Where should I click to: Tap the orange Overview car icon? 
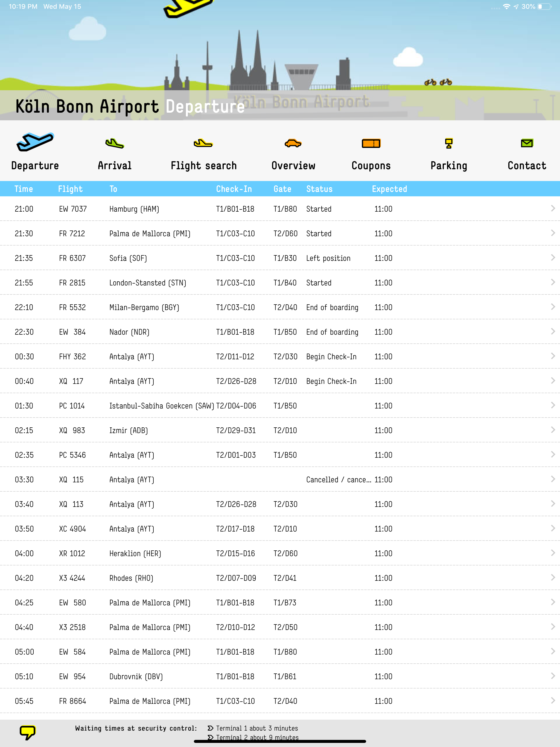click(x=293, y=143)
